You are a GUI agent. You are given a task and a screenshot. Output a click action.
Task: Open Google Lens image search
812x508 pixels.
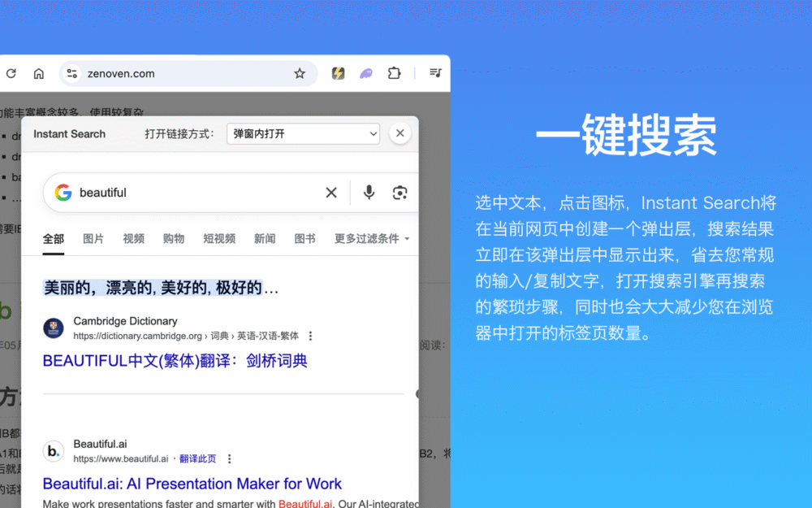(400, 193)
